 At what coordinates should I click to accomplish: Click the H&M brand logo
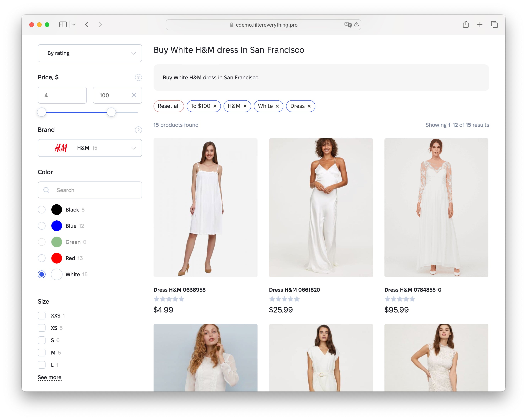pos(61,148)
